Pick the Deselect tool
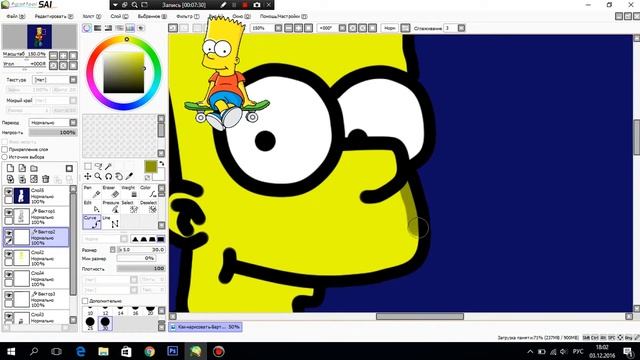Image resolution: width=640 pixels, height=360 pixels. 148,207
